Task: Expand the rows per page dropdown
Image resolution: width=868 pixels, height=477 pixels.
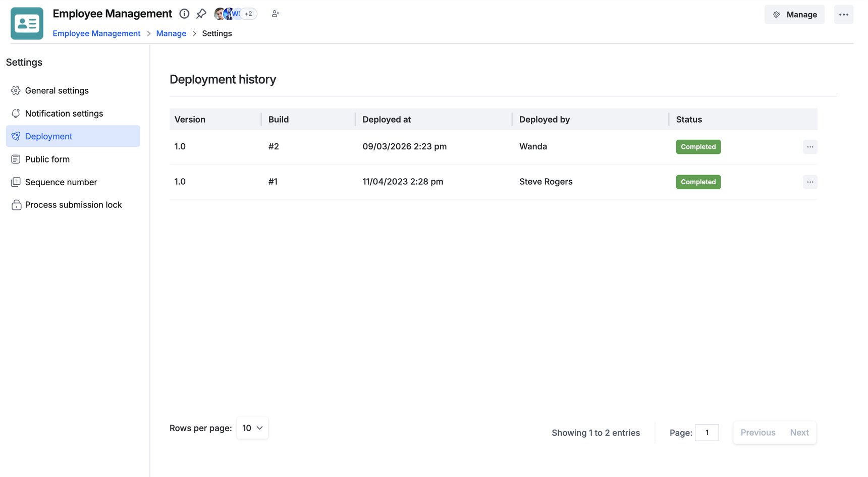Action: click(x=252, y=428)
